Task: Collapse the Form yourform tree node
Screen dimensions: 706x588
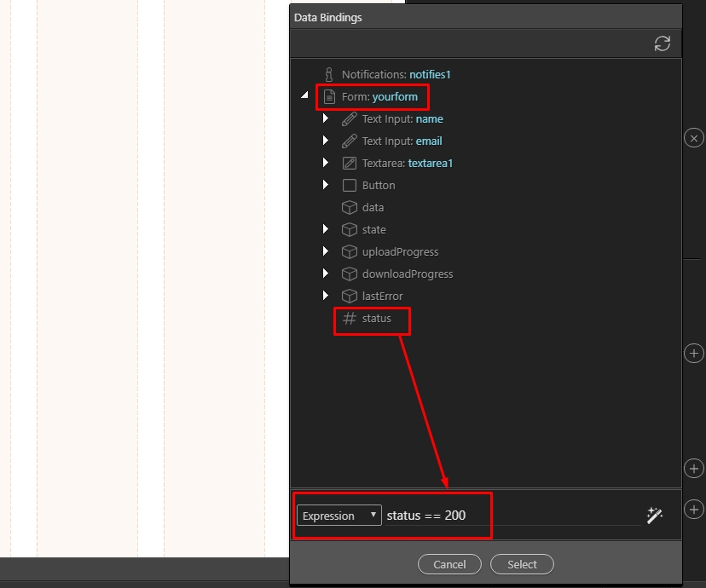Action: [x=304, y=96]
